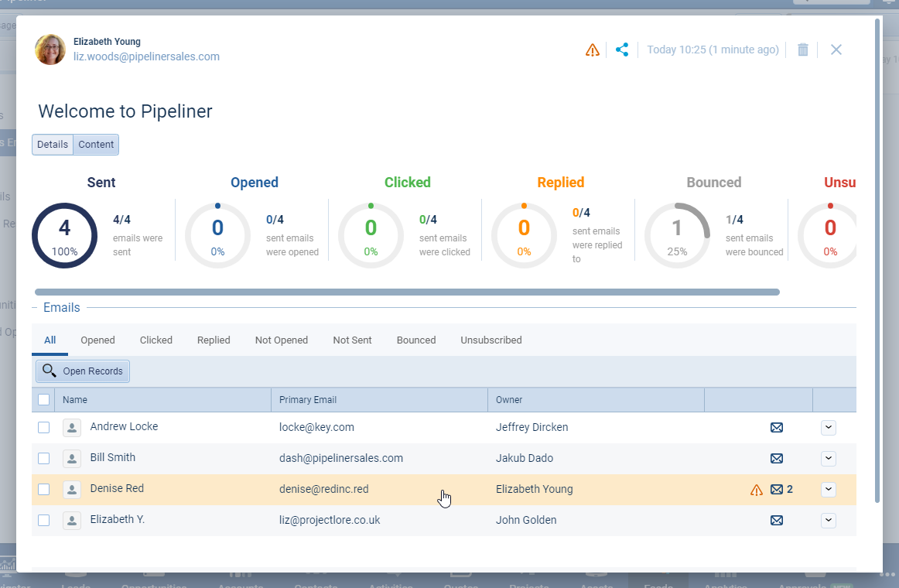Viewport: 899px width, 588px height.
Task: Expand the dropdown arrow in Bill Smith's row
Action: (x=829, y=459)
